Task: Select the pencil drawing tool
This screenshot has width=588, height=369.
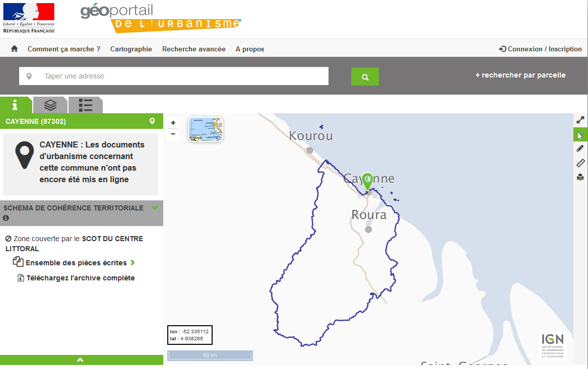Action: click(580, 149)
